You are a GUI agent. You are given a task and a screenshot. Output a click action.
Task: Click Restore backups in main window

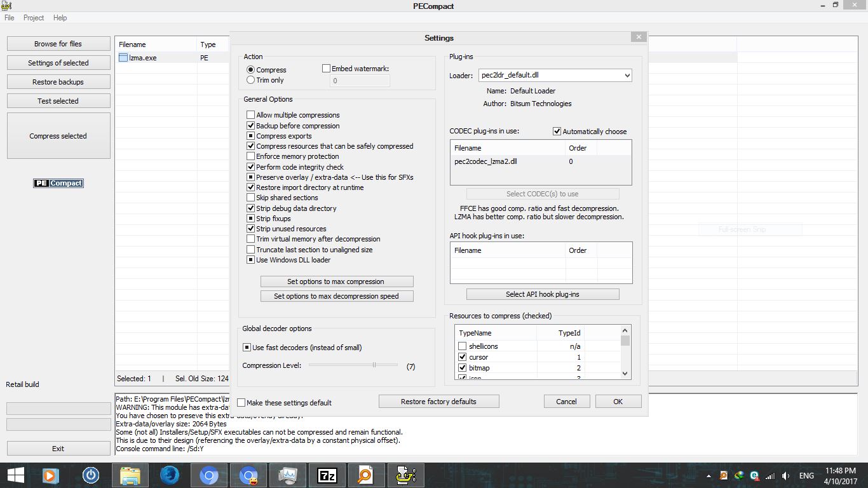(58, 82)
